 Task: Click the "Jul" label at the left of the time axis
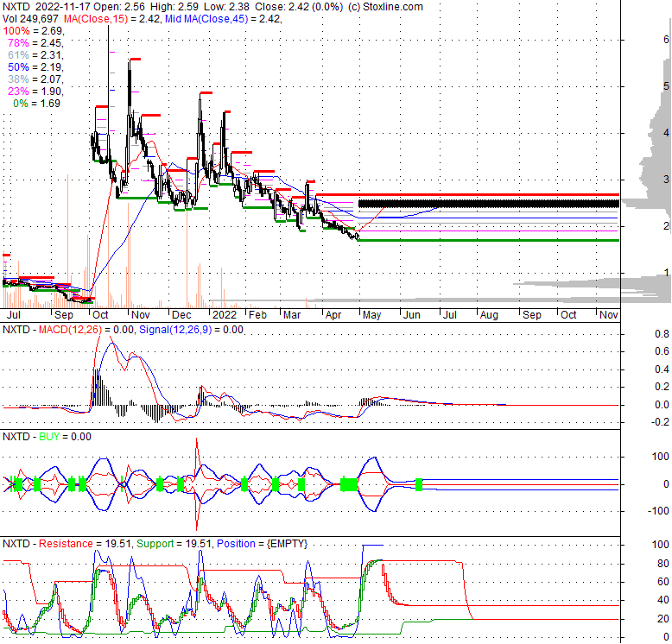pyautogui.click(x=13, y=315)
